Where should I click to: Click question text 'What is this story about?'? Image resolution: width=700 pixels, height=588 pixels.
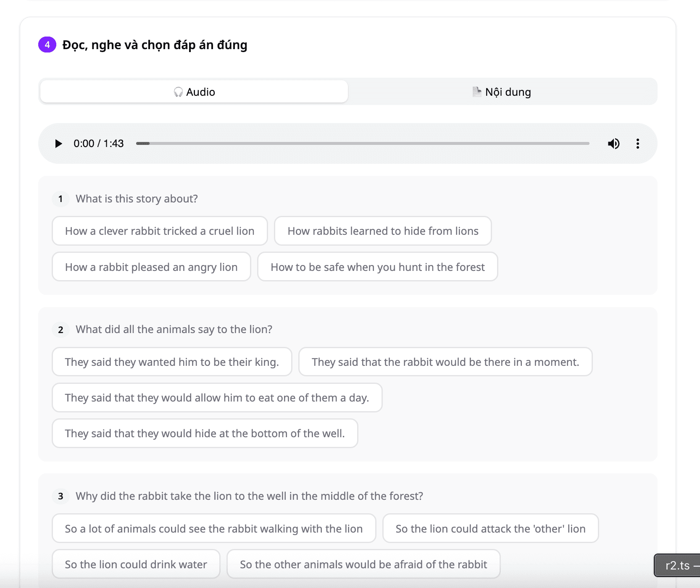point(137,199)
